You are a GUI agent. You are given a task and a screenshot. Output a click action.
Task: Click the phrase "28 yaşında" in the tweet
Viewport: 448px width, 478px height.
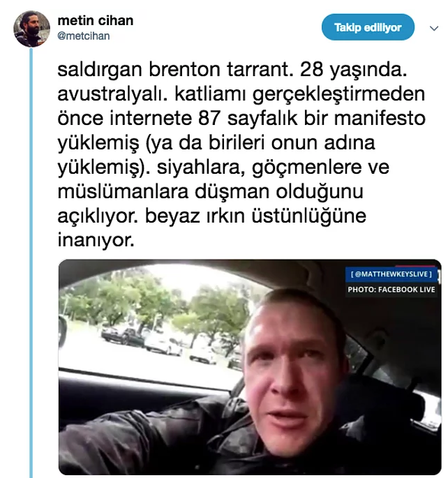(x=354, y=70)
